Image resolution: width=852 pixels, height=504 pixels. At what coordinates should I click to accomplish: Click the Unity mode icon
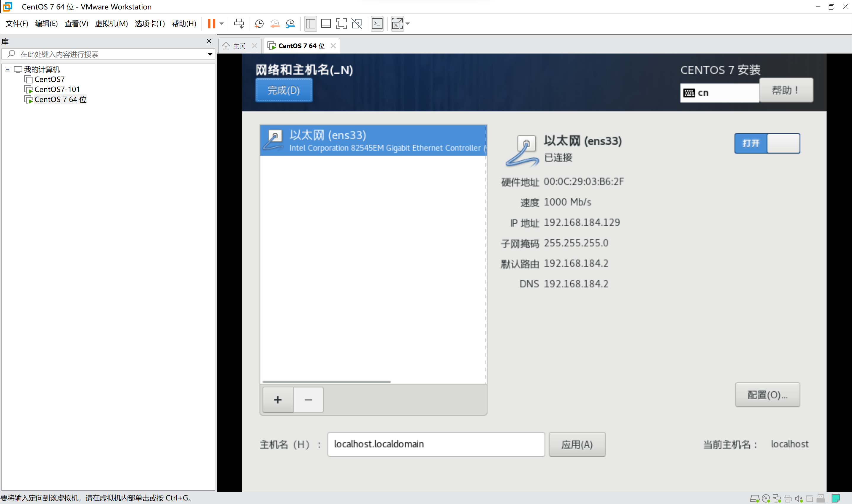tap(356, 24)
